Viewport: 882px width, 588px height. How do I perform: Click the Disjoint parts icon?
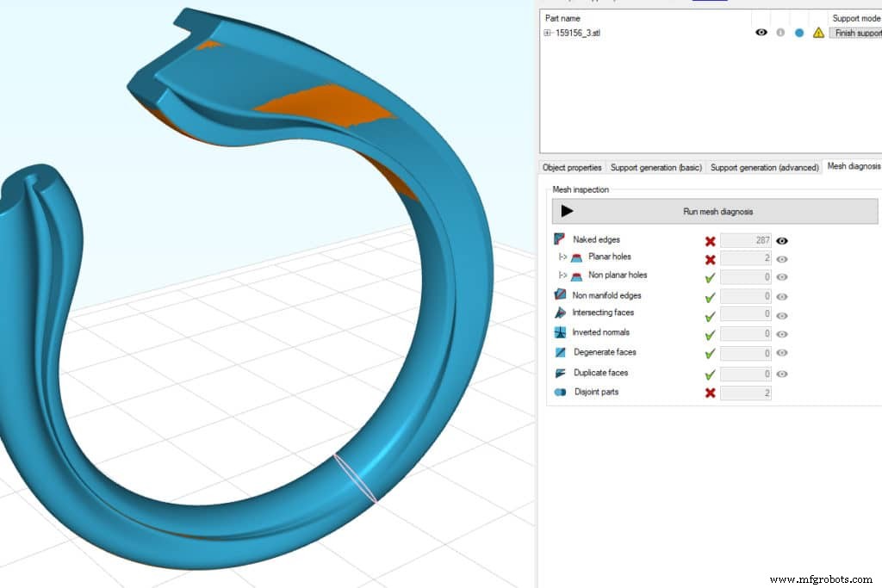pyautogui.click(x=561, y=392)
